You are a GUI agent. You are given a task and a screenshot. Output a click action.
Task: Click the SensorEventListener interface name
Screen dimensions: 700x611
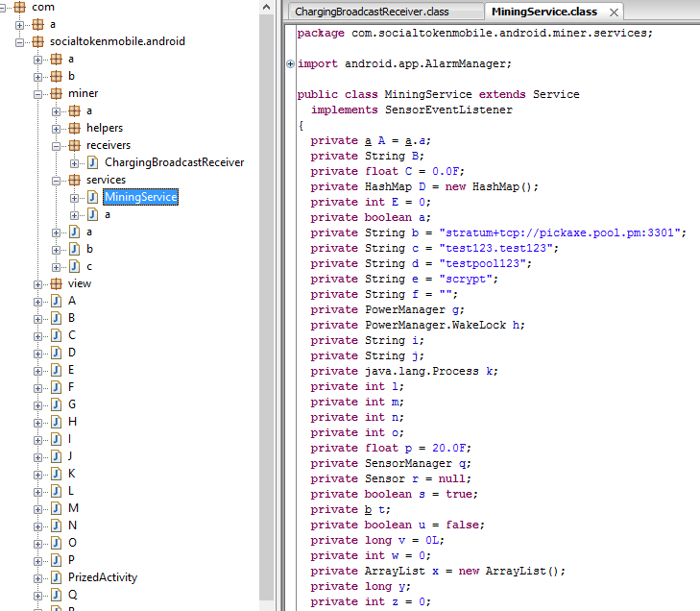click(448, 110)
